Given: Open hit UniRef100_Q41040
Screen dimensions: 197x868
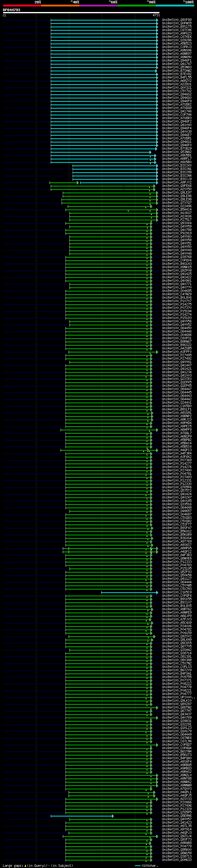Looking at the screenshot, I should pos(177,125).
